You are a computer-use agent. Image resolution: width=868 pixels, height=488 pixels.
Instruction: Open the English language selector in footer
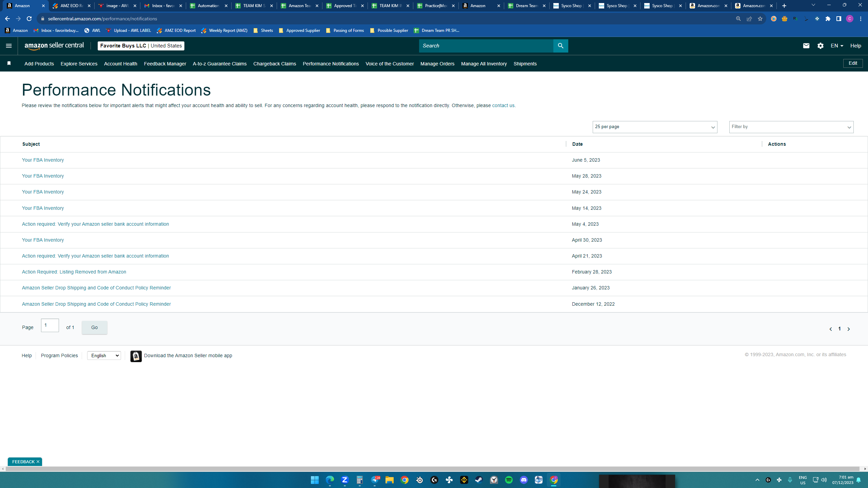[x=104, y=355]
